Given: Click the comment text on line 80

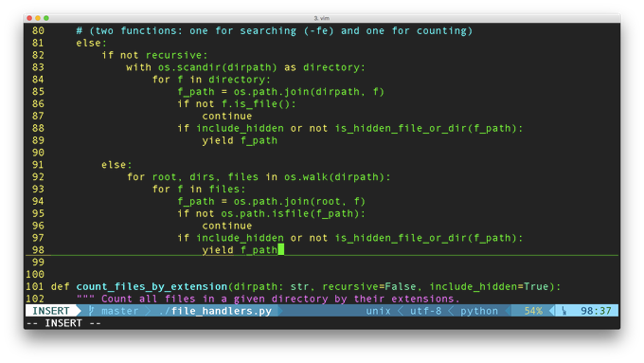Looking at the screenshot, I should coord(275,31).
